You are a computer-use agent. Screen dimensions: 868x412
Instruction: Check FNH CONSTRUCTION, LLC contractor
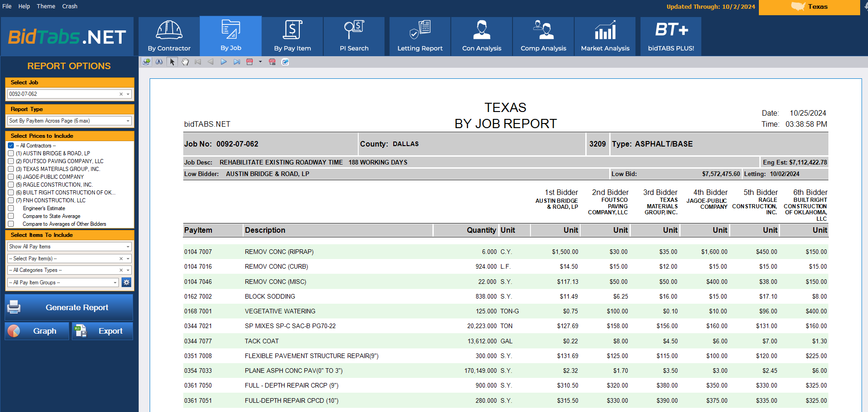click(x=11, y=200)
